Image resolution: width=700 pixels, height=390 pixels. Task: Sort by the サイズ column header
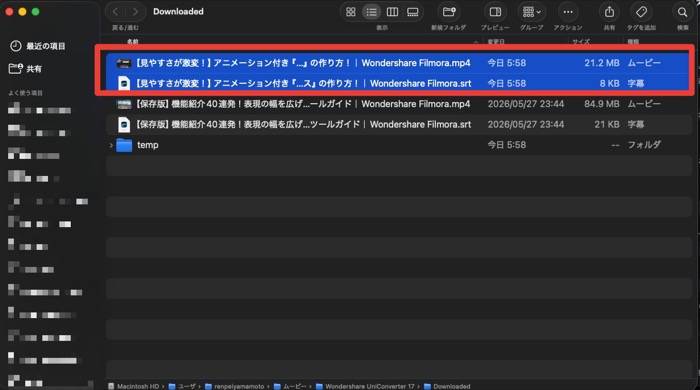[x=581, y=41]
